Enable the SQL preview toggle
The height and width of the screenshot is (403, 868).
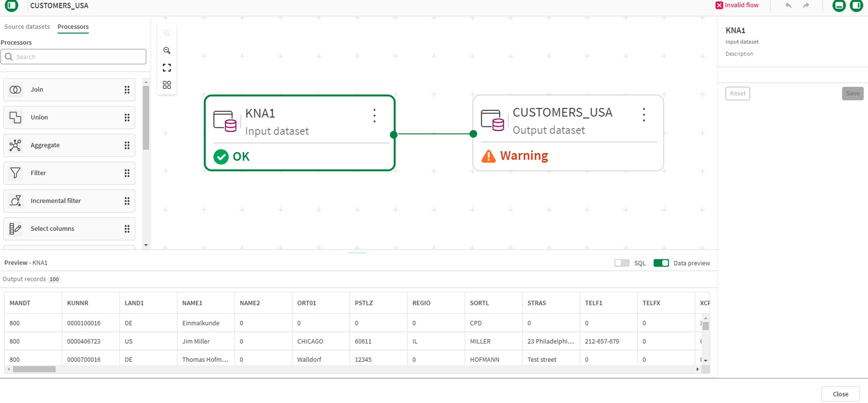pos(621,263)
